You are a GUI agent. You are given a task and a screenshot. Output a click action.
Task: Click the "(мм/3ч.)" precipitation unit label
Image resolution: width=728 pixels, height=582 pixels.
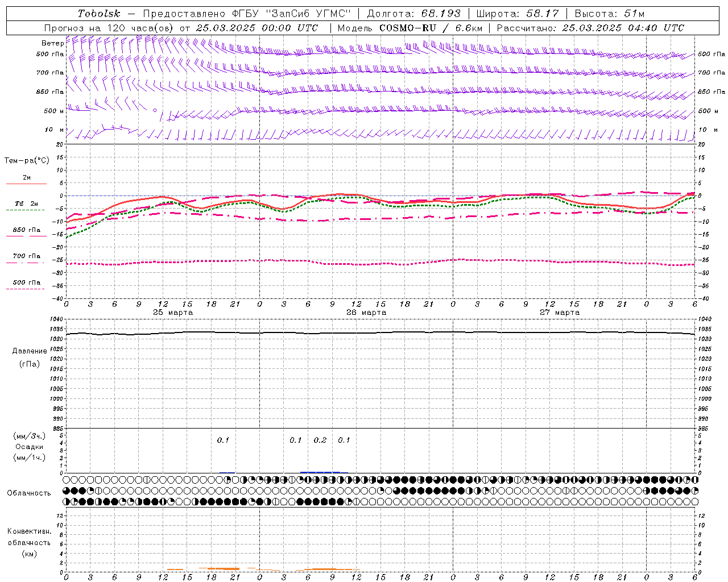(x=30, y=436)
